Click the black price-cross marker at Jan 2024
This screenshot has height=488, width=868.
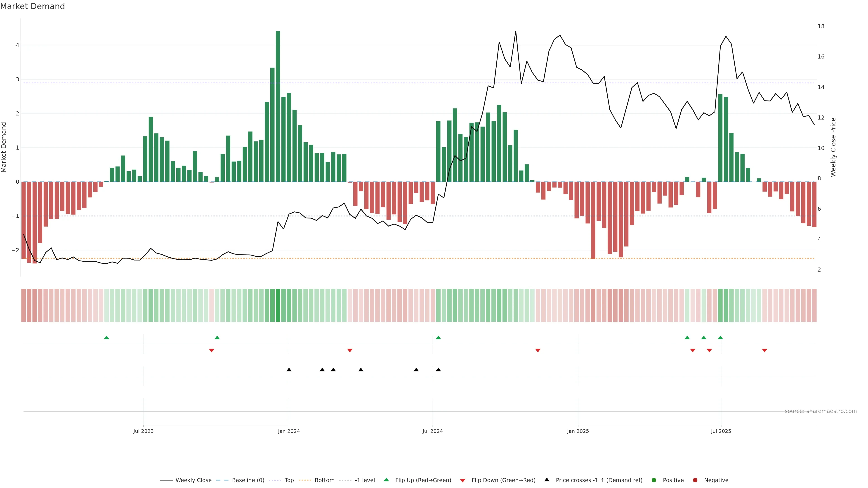(289, 370)
